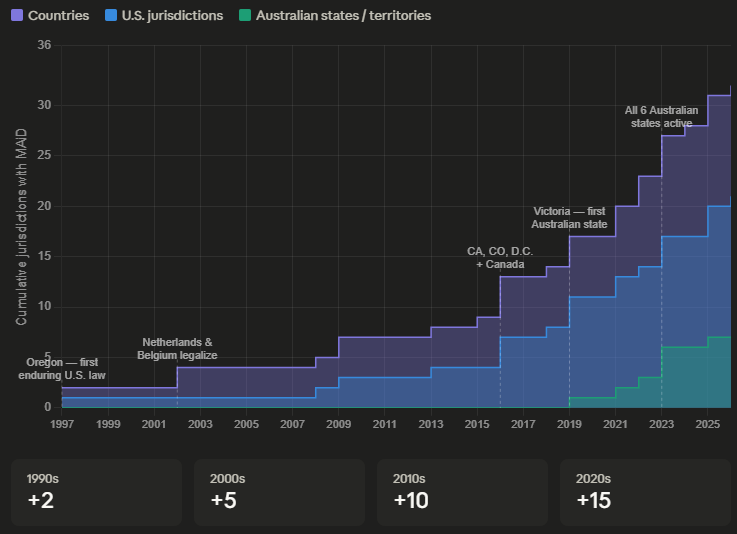Click the purple Countries legend swatch

16,16
